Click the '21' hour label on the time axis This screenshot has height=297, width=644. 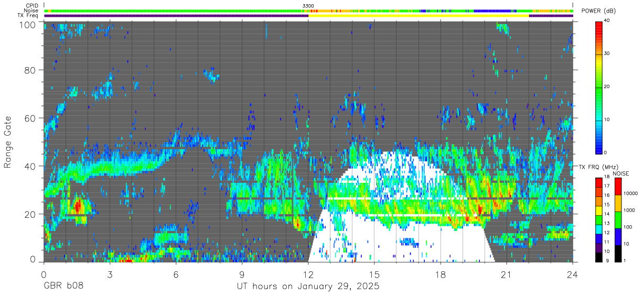(x=507, y=274)
